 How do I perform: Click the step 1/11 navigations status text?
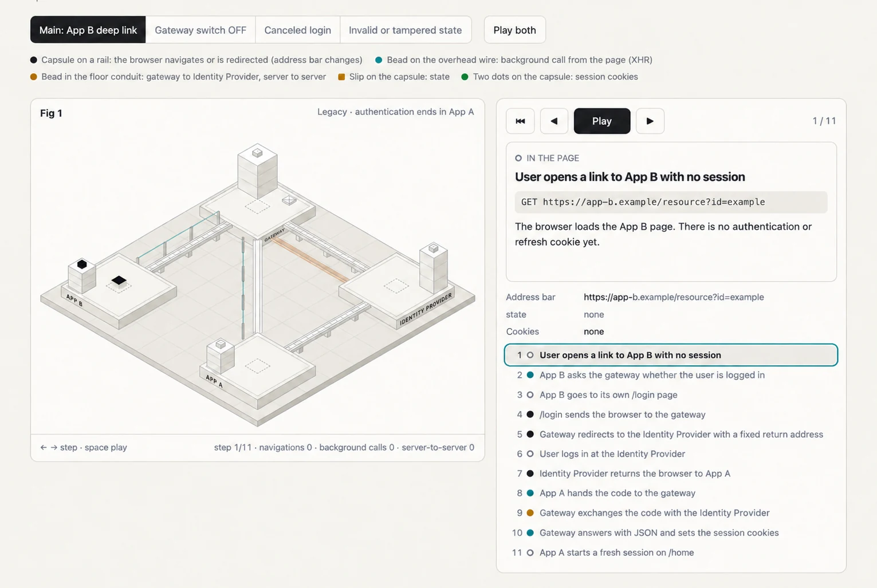[x=344, y=447]
